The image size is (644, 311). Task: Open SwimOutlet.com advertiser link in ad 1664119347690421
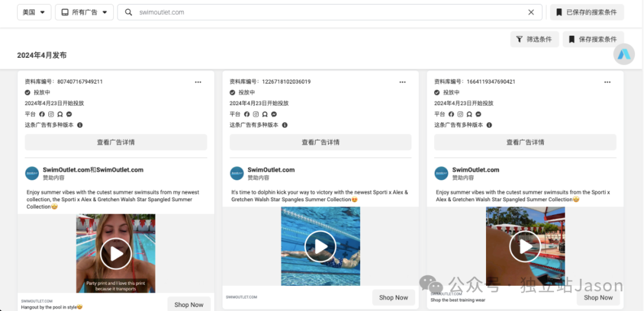[x=476, y=170]
